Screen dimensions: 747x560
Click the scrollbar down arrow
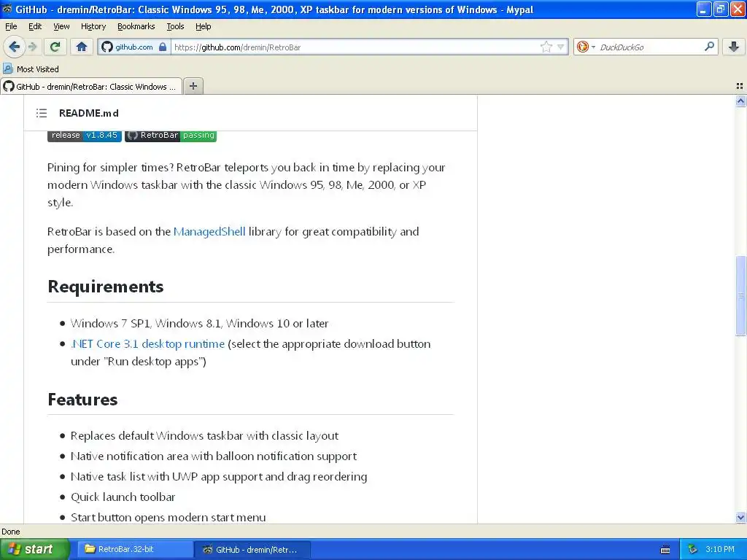pos(740,517)
